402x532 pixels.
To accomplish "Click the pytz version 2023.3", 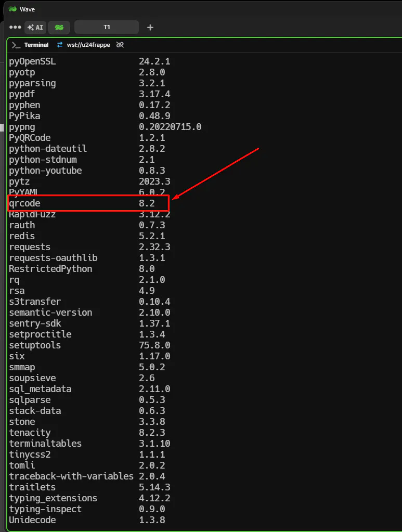I will [x=154, y=181].
